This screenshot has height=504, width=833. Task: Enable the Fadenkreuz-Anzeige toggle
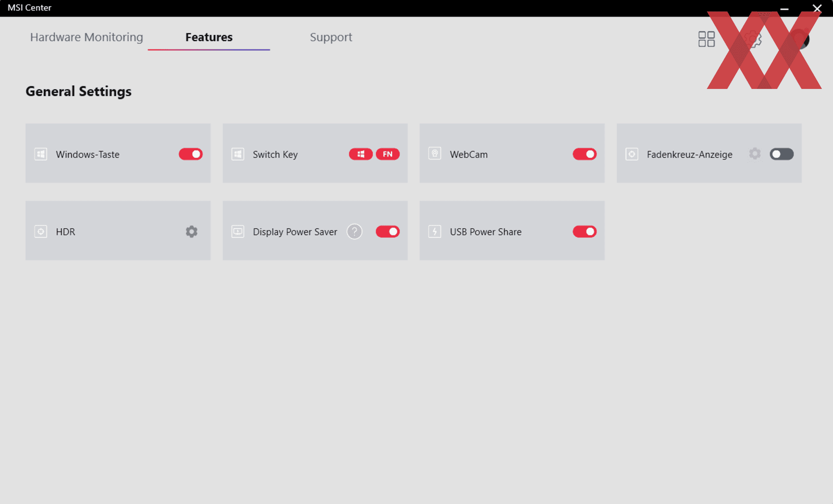(781, 154)
